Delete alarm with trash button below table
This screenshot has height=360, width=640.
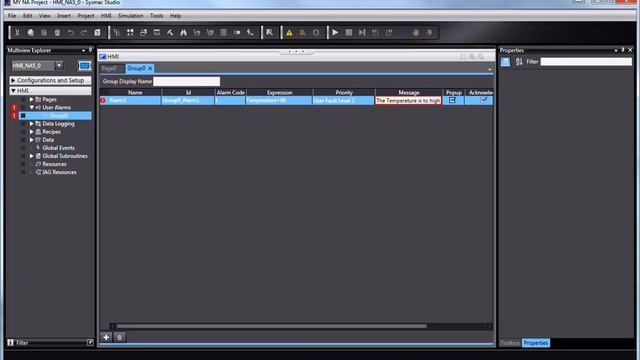[120, 337]
